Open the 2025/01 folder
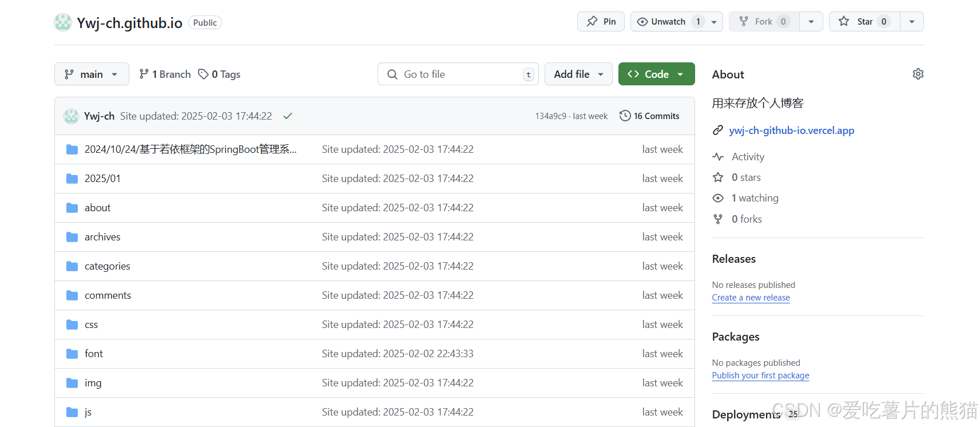This screenshot has width=980, height=427. pyautogui.click(x=102, y=179)
